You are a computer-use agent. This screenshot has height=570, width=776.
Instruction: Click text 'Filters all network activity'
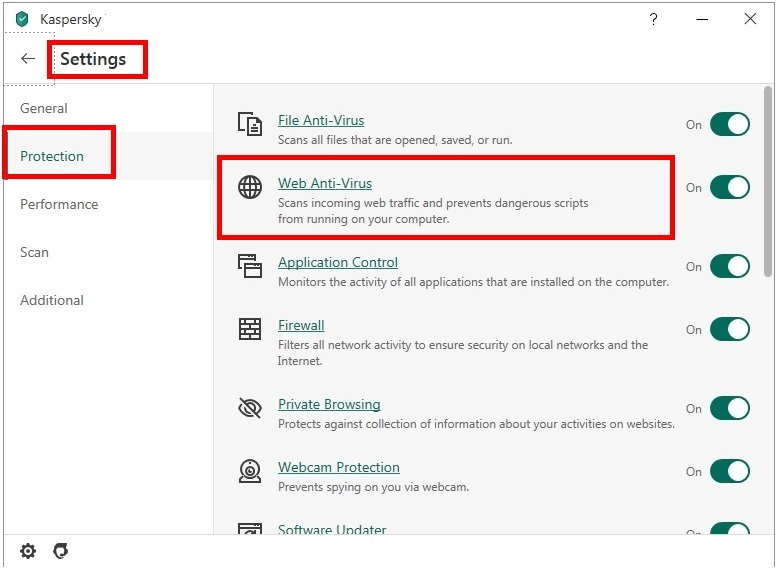point(344,345)
